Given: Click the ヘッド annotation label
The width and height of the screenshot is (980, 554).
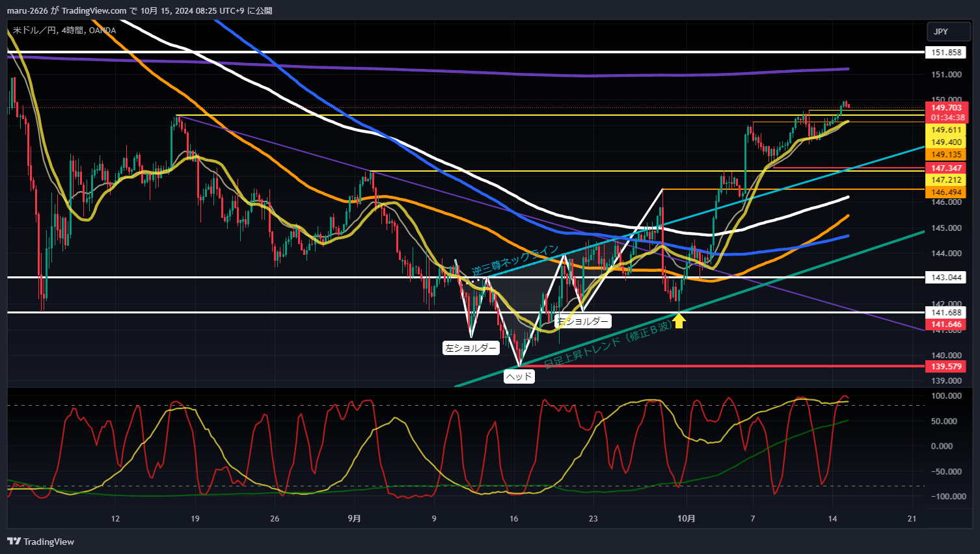Looking at the screenshot, I should [x=519, y=376].
